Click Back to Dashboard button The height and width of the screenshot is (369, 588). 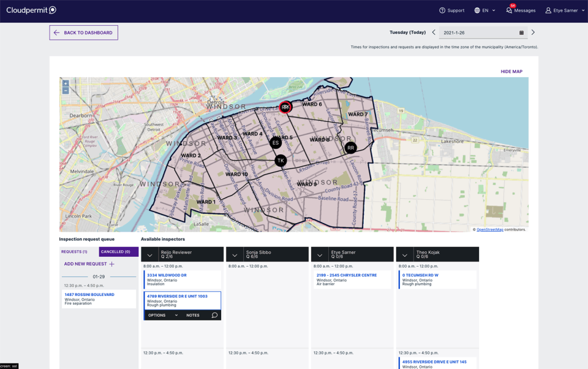tap(83, 32)
